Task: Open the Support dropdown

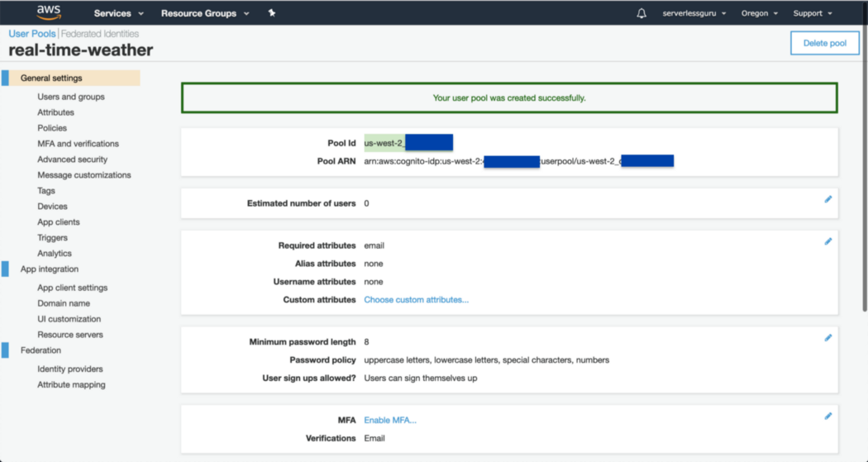Action: pyautogui.click(x=813, y=13)
